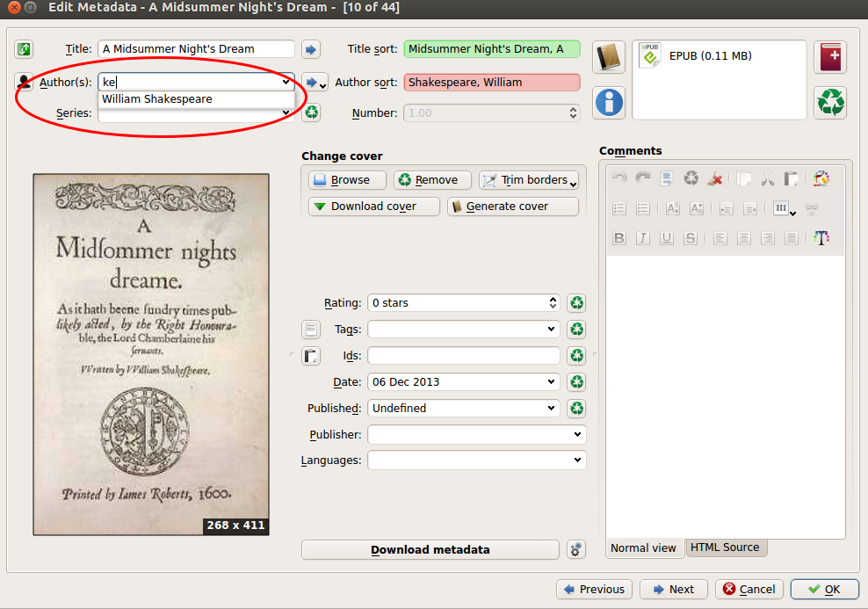
Task: Click the Rating stars spinner arrows
Action: point(553,303)
